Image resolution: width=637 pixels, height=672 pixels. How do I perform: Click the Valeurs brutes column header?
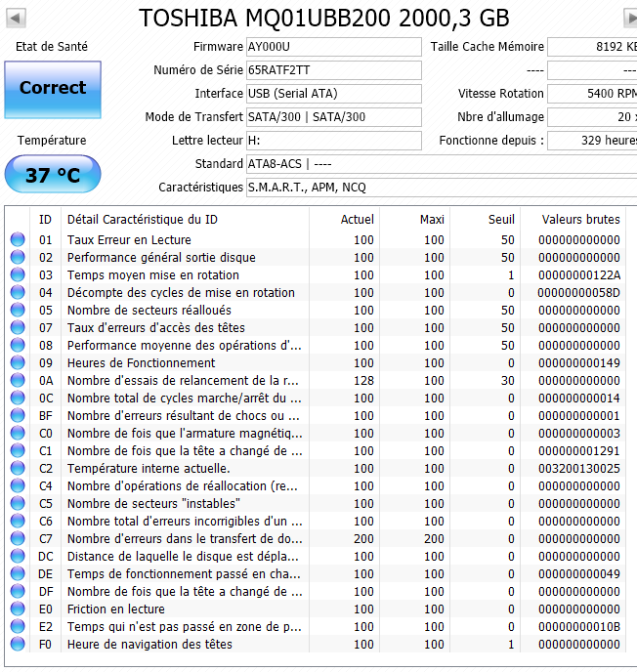tap(580, 219)
